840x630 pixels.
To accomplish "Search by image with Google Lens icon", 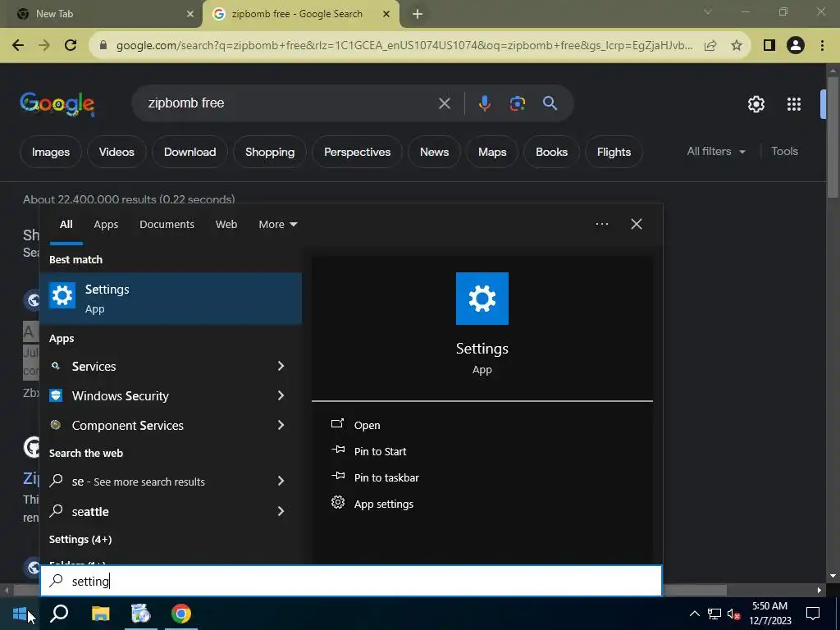I will point(517,103).
